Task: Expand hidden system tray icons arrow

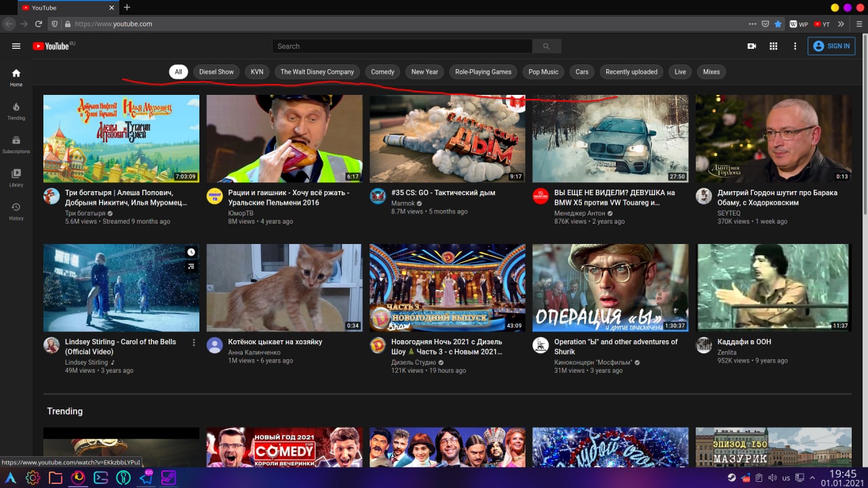Action: pyautogui.click(x=812, y=478)
